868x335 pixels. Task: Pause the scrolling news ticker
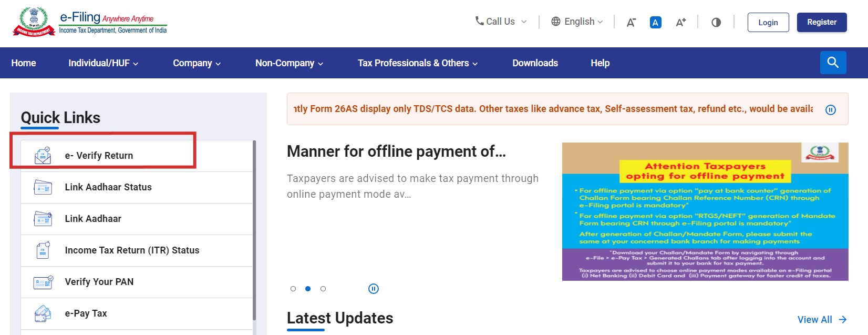point(830,110)
